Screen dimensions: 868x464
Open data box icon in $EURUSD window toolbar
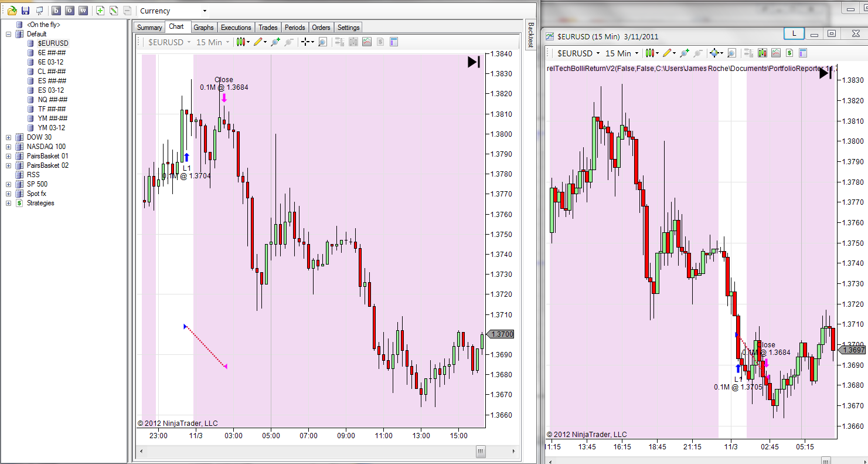(x=803, y=53)
